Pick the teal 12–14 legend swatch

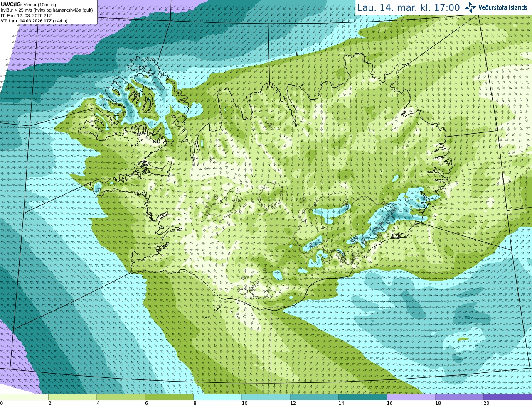point(314,397)
